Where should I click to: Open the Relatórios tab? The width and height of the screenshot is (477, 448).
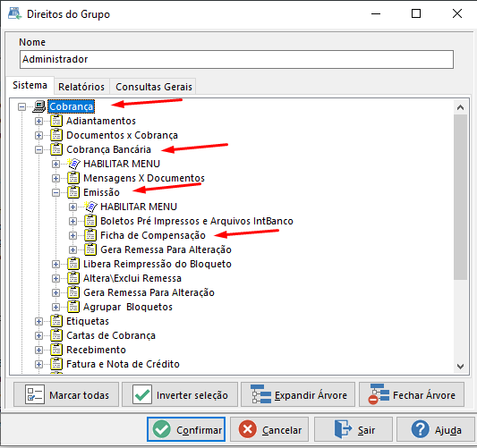[x=81, y=87]
